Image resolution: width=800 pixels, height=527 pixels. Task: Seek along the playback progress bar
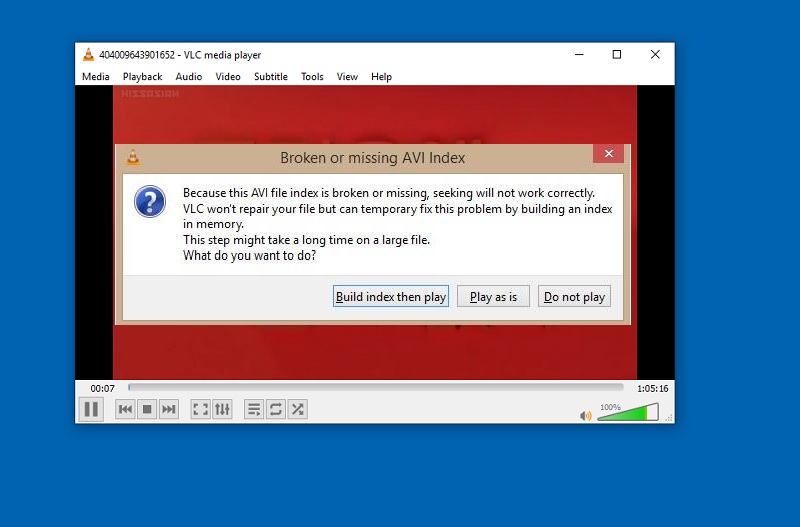(x=376, y=388)
